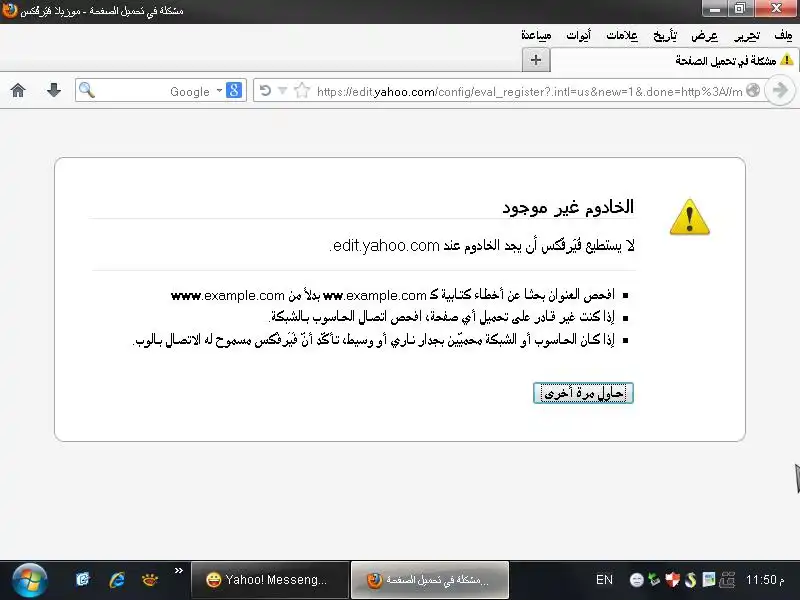Click the bullet about جدار ناري firewall
800x600 pixels.
pos(373,340)
